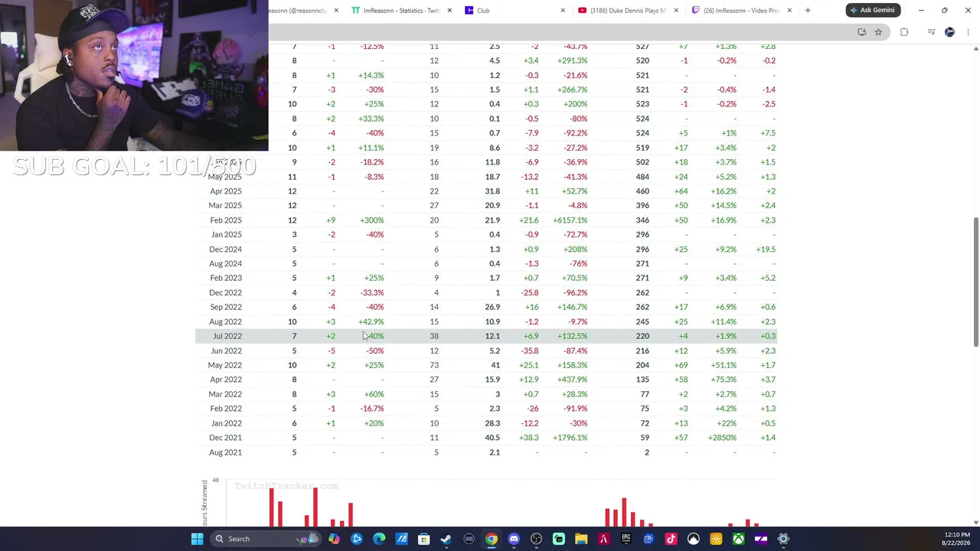Switch to Google Chrome in the taskbar

492,539
